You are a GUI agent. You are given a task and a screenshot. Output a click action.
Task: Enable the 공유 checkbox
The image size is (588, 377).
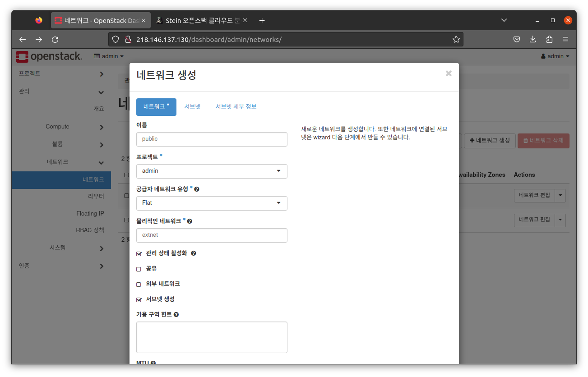pos(139,269)
